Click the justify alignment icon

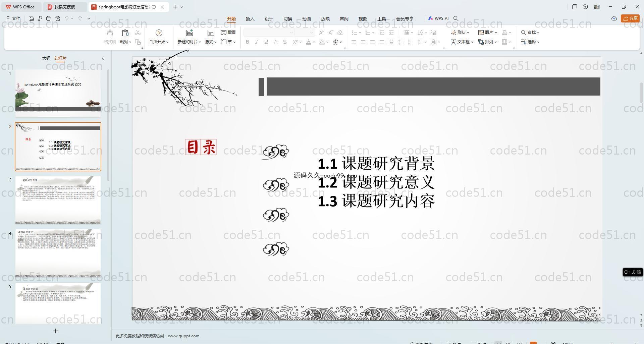[382, 42]
